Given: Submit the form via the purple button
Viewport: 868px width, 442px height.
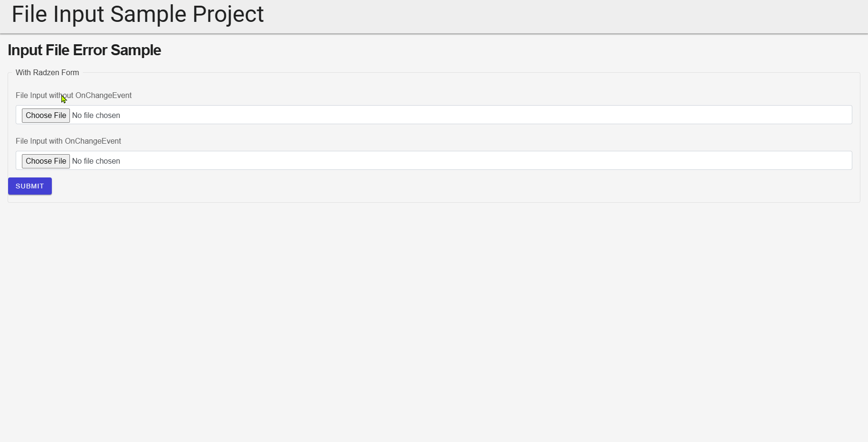Looking at the screenshot, I should click(x=29, y=186).
